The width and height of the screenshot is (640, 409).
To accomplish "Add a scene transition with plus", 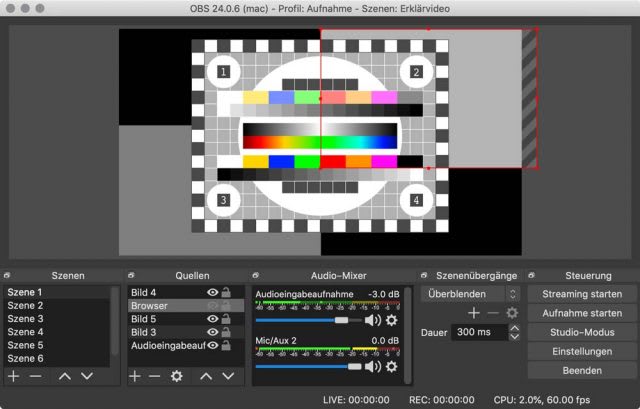I will [473, 313].
